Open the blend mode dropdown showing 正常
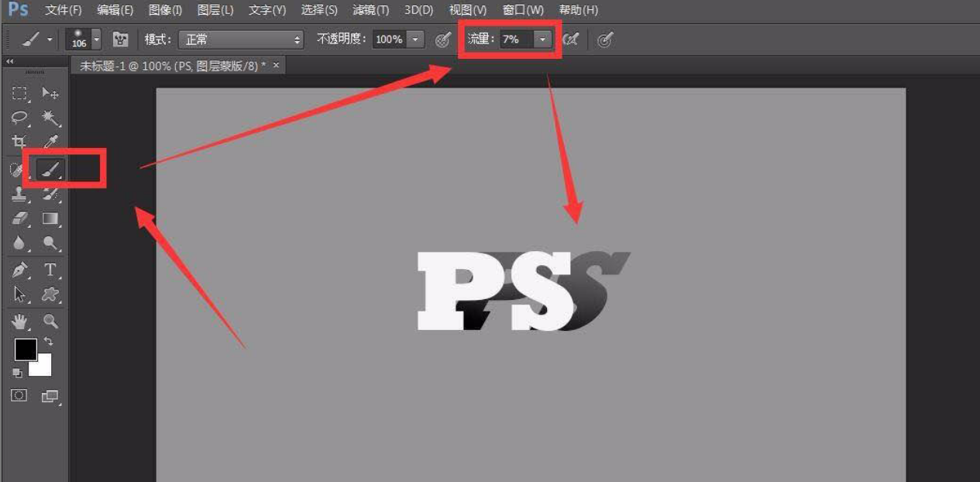The width and height of the screenshot is (980, 482). pos(241,40)
